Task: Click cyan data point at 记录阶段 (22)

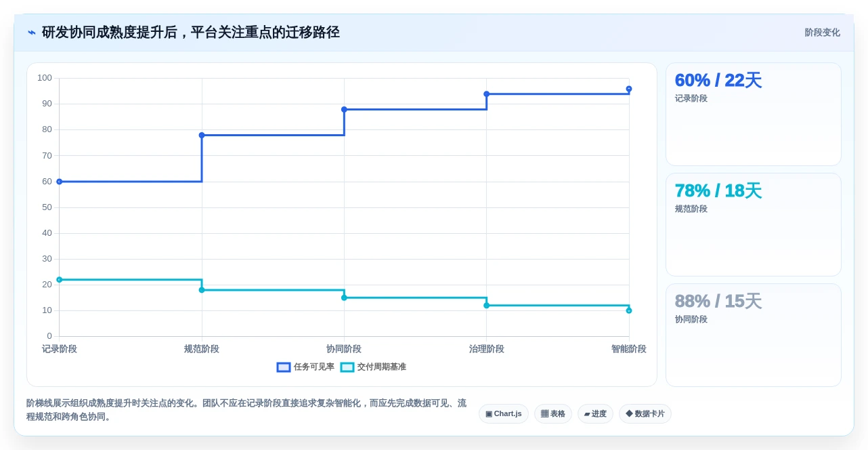Action: click(60, 279)
